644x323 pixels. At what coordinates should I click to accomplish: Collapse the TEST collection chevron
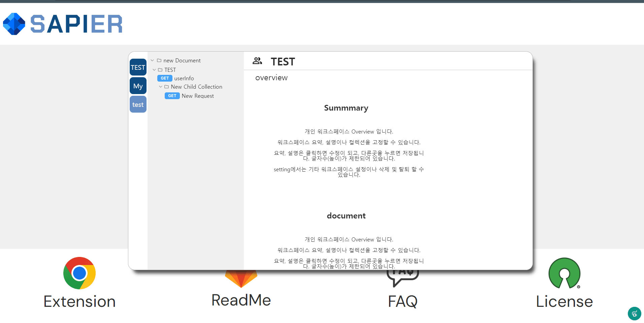tap(154, 70)
